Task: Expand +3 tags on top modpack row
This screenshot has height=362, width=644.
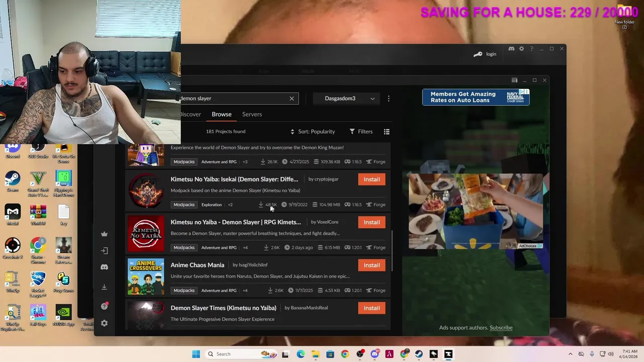Action: (x=245, y=162)
